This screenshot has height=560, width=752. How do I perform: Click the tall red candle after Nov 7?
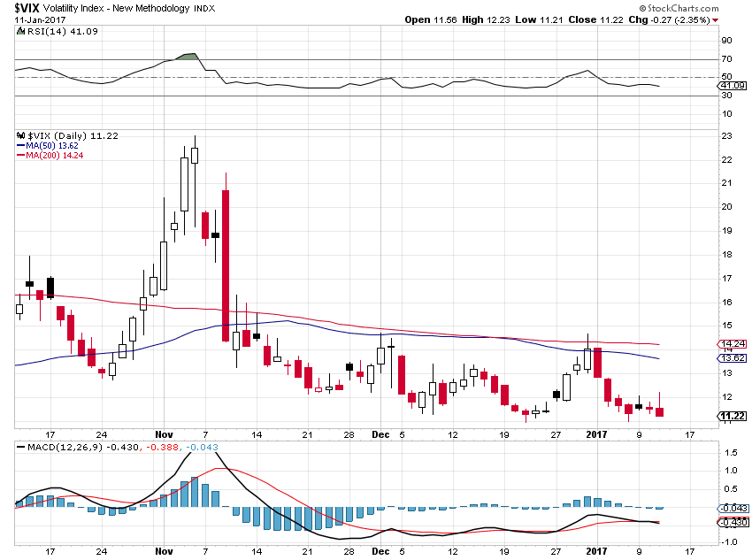[226, 265]
